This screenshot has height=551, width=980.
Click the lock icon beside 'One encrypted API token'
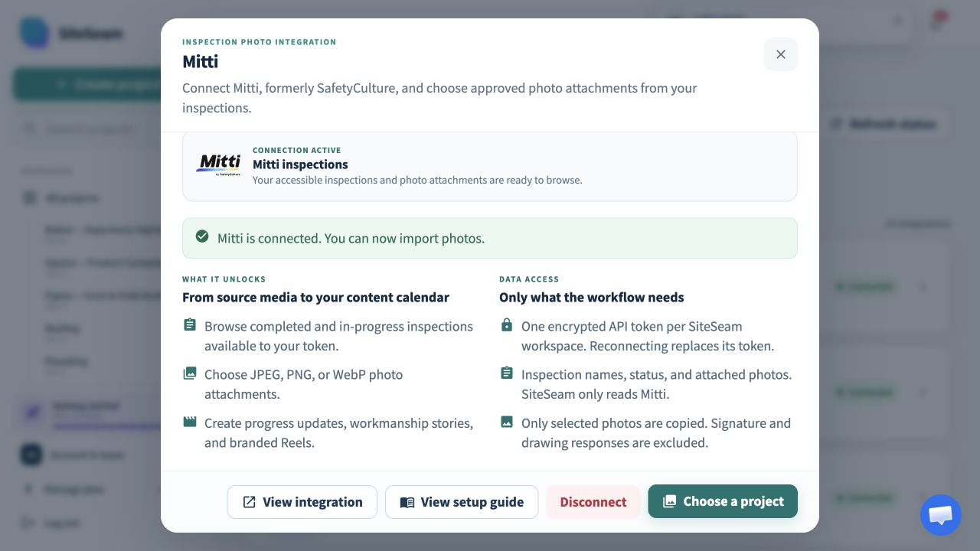(506, 325)
